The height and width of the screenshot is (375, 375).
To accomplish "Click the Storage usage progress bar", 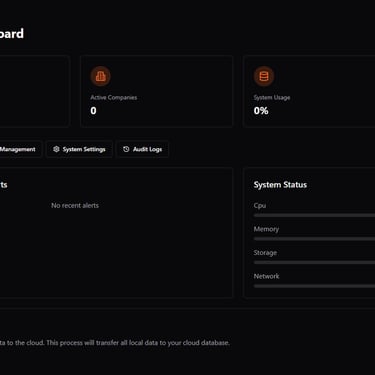I will coord(314,263).
